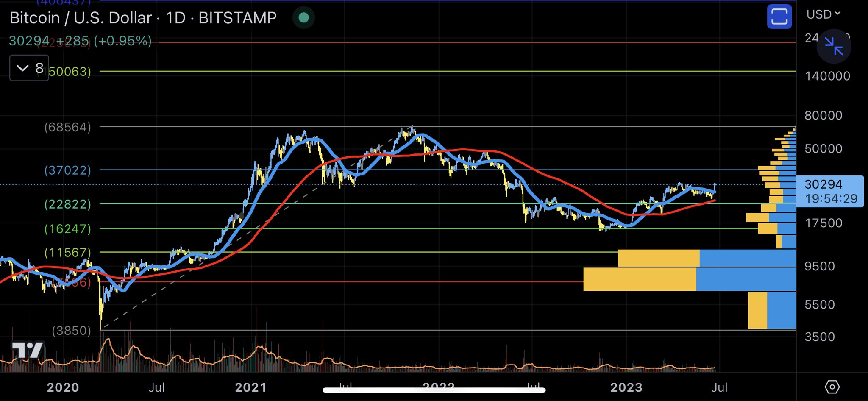Click the 5500 price axis label
Image resolution: width=868 pixels, height=401 pixels.
[819, 304]
